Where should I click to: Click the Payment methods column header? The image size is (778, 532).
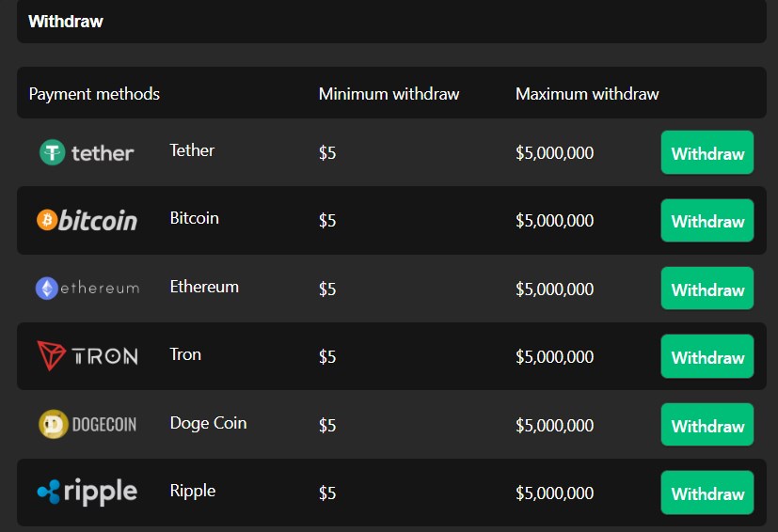click(x=94, y=94)
